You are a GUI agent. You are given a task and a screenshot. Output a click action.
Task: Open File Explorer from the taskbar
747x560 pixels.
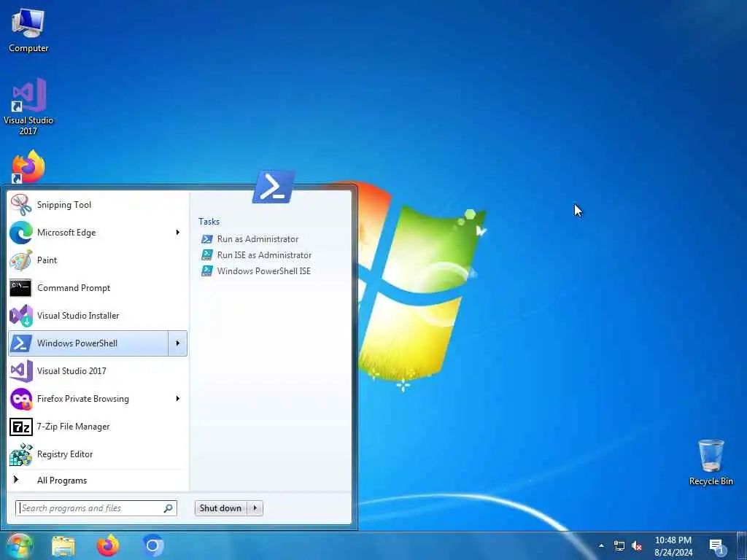63,546
